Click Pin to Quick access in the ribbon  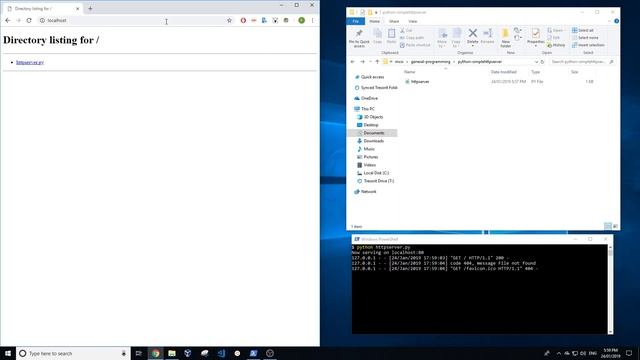(x=359, y=38)
